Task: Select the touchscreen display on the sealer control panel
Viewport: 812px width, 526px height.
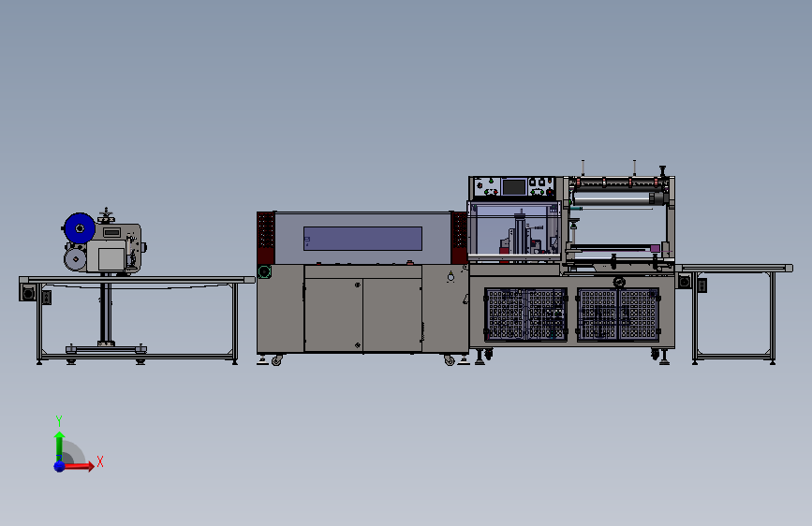Action: [x=514, y=187]
